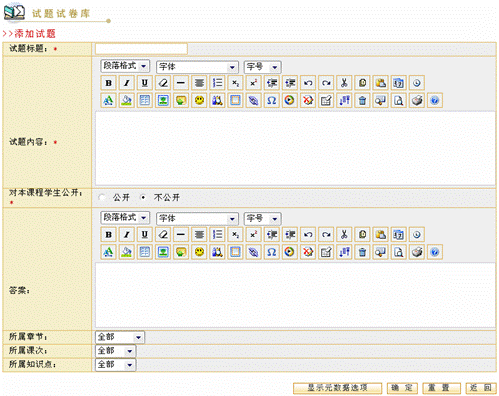Click the 显示元数据选项 button
This screenshot has height=396, width=499.
pos(337,388)
